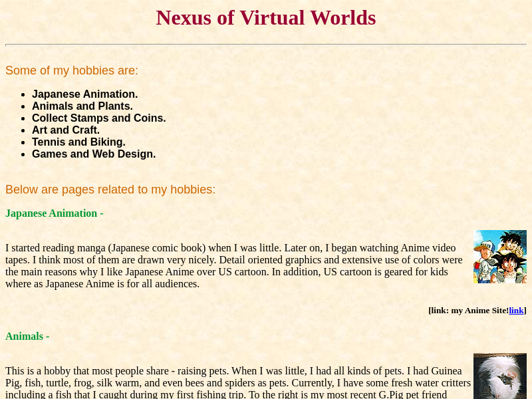Click the paragraph about reading manga
The image size is (532, 399).
coord(233,266)
